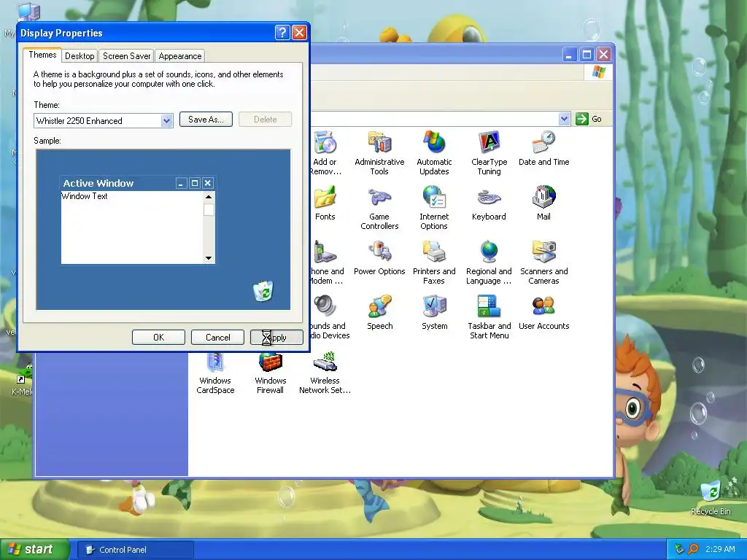Click the Display Properties help button
Screen dimensions: 747x560
(282, 33)
